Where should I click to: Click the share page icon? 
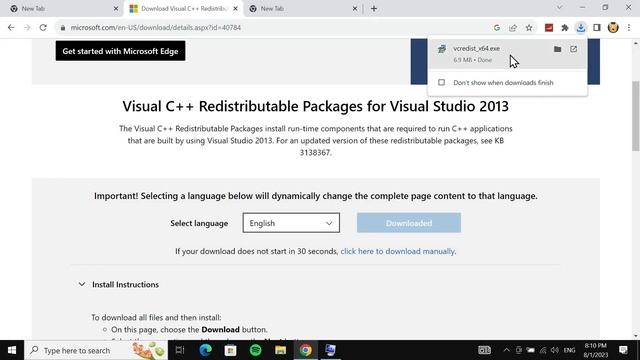click(x=513, y=28)
